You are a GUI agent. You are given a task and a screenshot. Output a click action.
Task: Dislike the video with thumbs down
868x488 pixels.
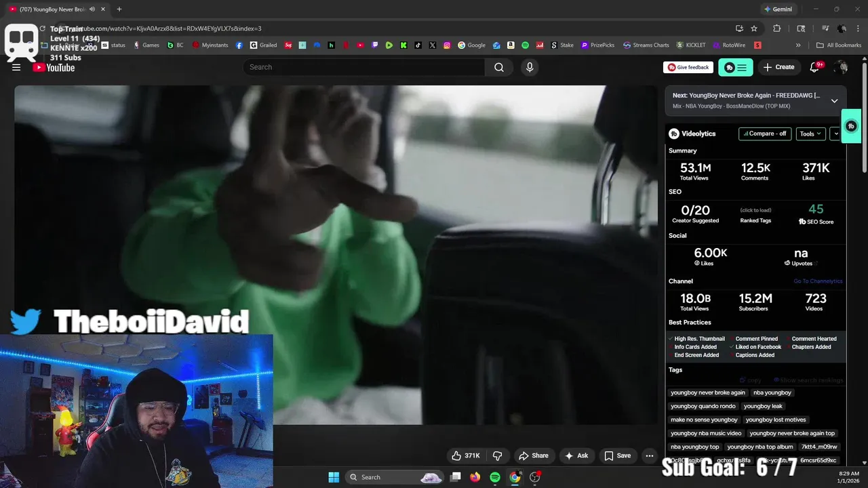(x=497, y=455)
